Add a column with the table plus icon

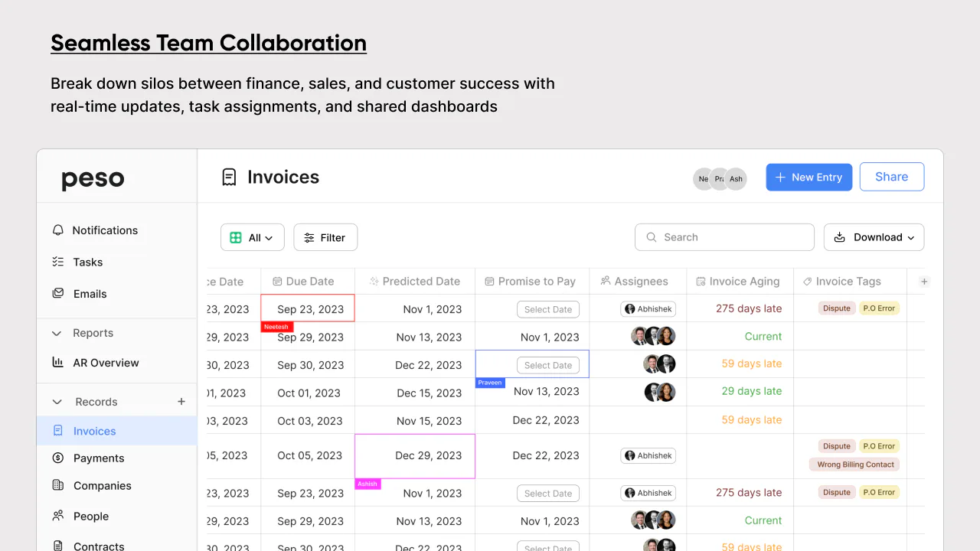(x=924, y=282)
